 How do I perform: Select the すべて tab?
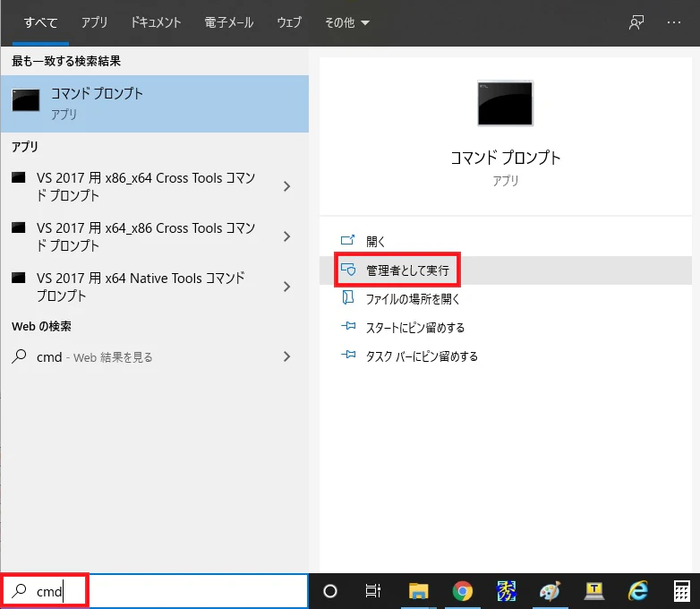40,22
